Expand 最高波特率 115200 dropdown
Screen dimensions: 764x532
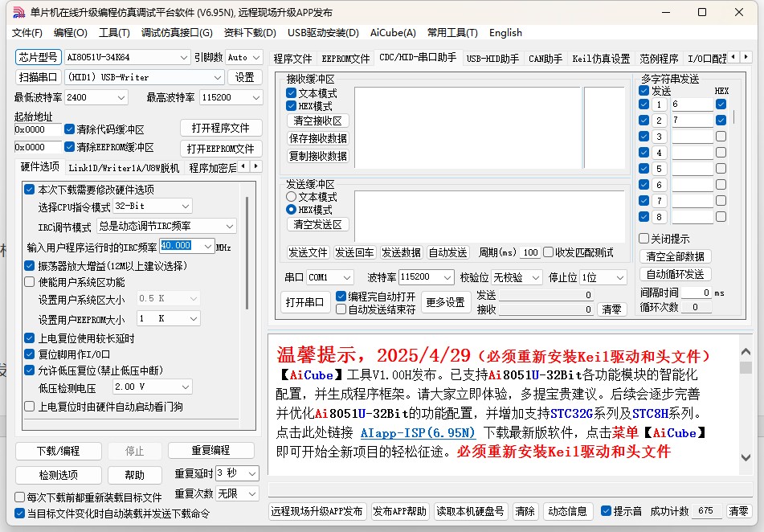256,97
